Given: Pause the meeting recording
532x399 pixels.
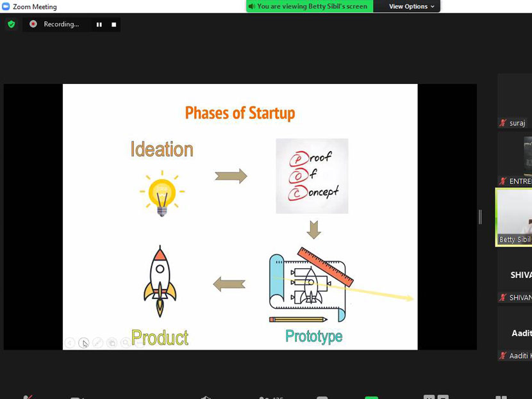Looking at the screenshot, I should (99, 24).
